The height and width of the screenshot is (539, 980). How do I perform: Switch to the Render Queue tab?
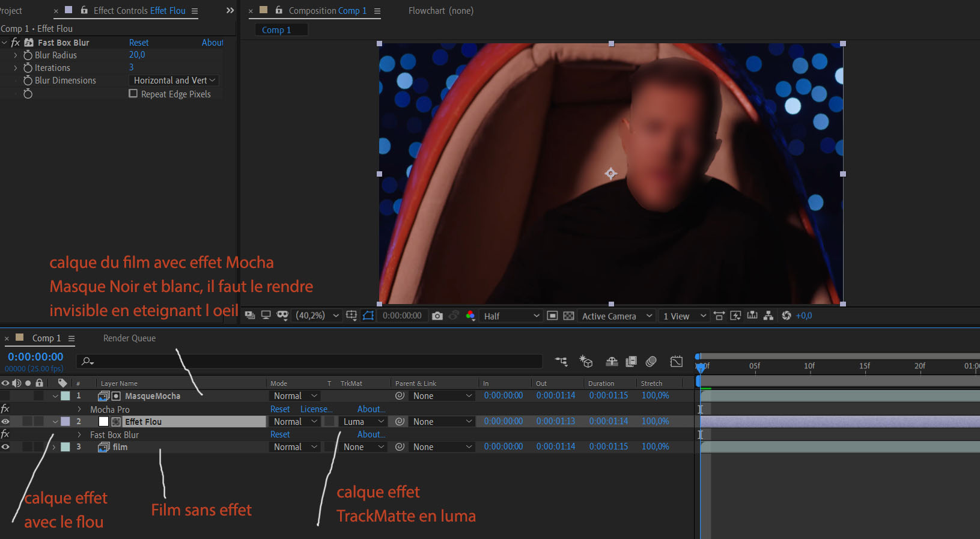click(129, 338)
